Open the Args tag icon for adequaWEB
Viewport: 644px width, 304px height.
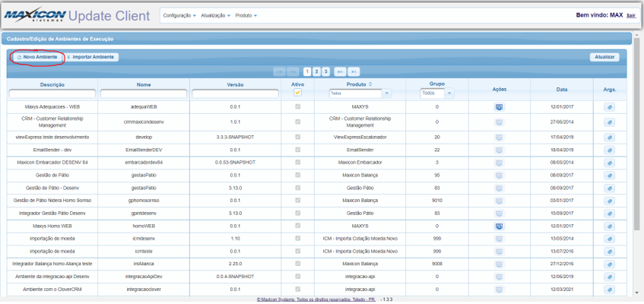[x=610, y=107]
